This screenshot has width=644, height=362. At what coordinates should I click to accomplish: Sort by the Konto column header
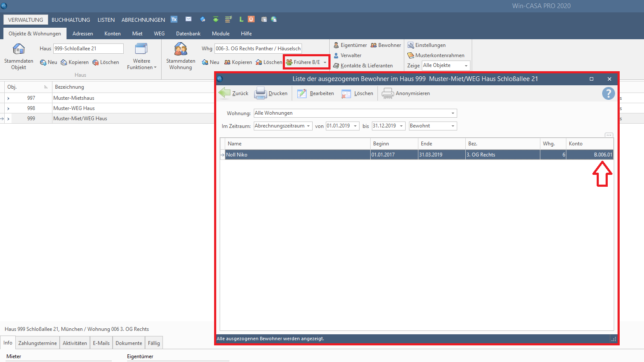click(x=590, y=144)
